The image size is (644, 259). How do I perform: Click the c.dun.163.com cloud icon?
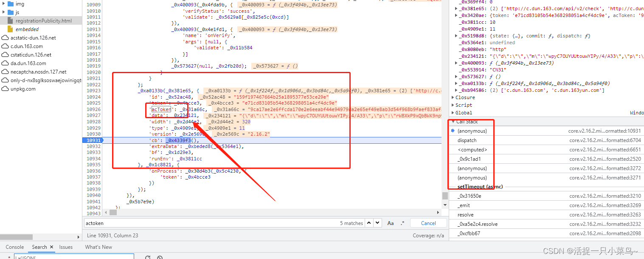[x=5, y=46]
